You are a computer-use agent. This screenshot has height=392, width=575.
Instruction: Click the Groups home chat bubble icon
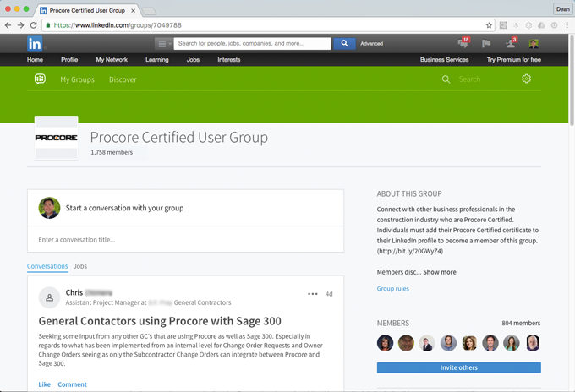point(40,79)
